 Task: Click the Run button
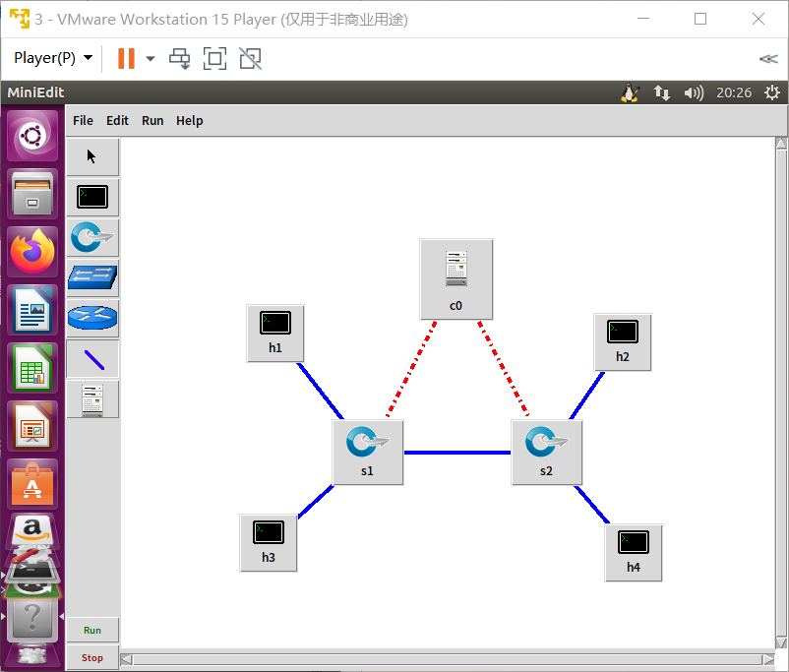[x=92, y=631]
